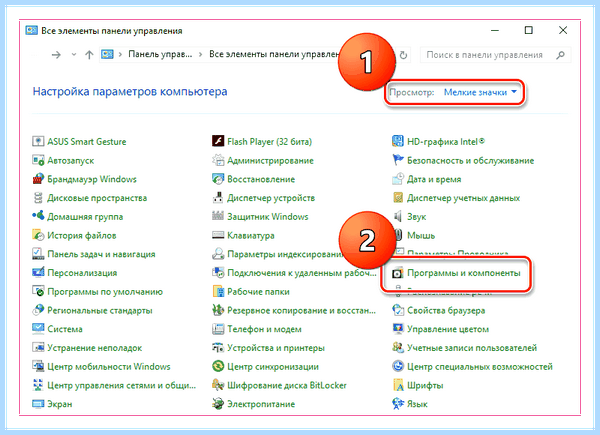Image resolution: width=600 pixels, height=435 pixels.
Task: Click the Настройка параметров компьютера heading
Action: coord(130,91)
